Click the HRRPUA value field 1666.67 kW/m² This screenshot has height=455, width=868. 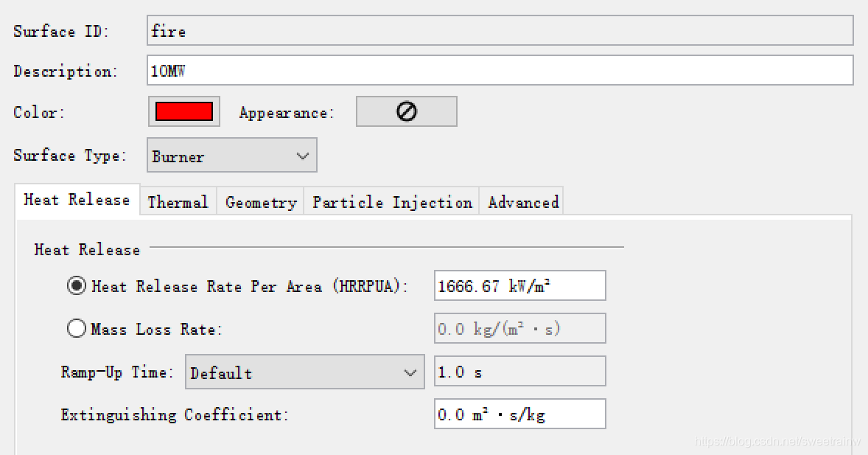tap(519, 286)
